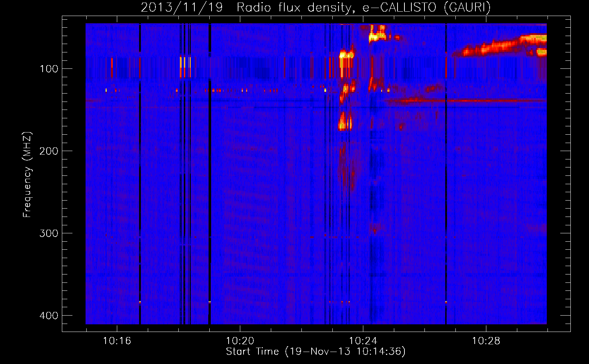The image size is (589, 364).
Task: Click the "10:24" time tick label
Action: pyautogui.click(x=363, y=341)
